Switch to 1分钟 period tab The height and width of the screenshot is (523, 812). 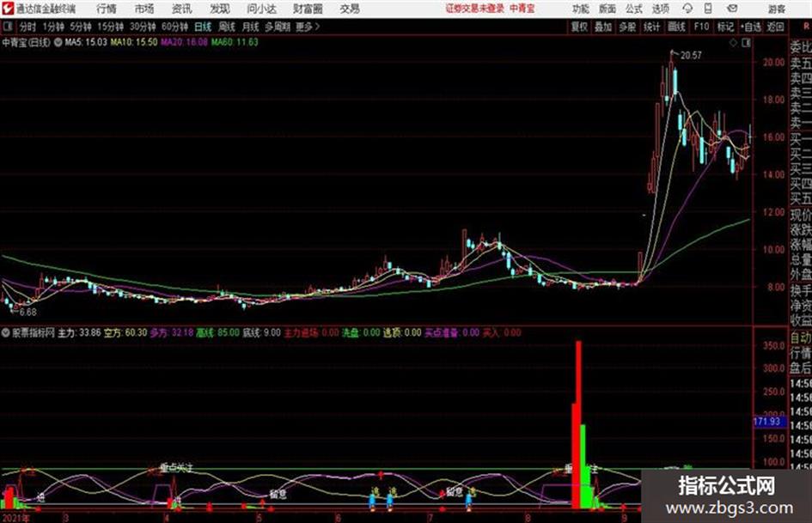coord(53,27)
